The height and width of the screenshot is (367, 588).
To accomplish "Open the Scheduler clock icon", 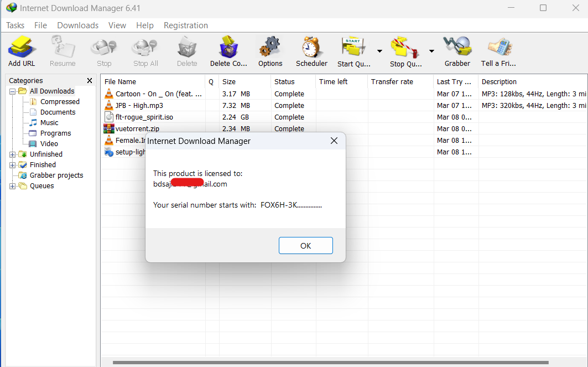I will click(x=311, y=47).
